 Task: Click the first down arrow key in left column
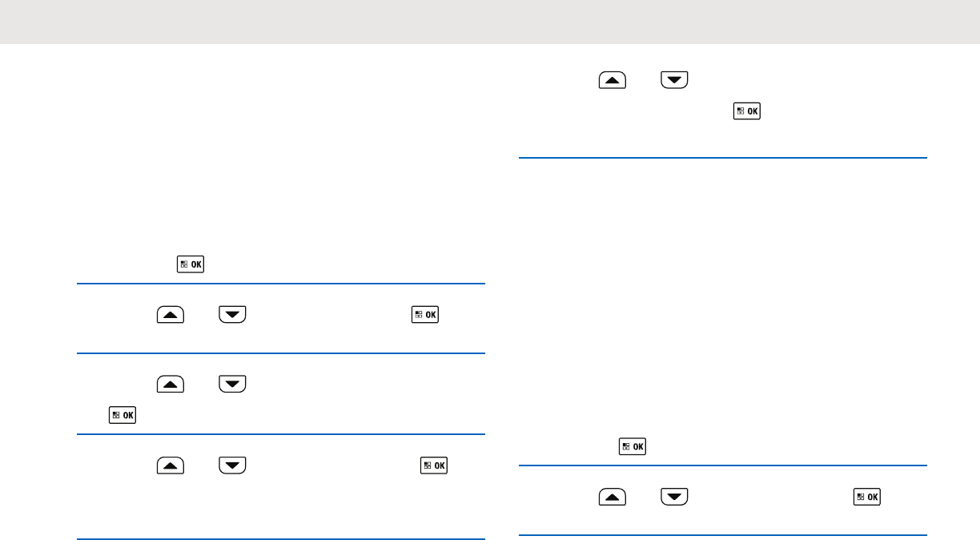pyautogui.click(x=232, y=316)
